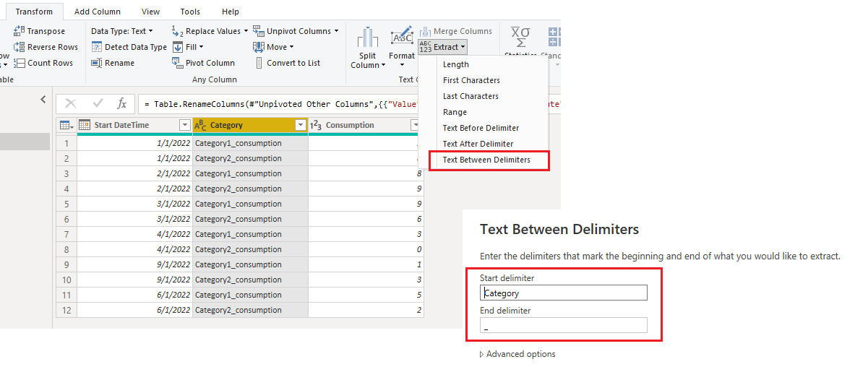Select the Category column header

click(x=250, y=125)
